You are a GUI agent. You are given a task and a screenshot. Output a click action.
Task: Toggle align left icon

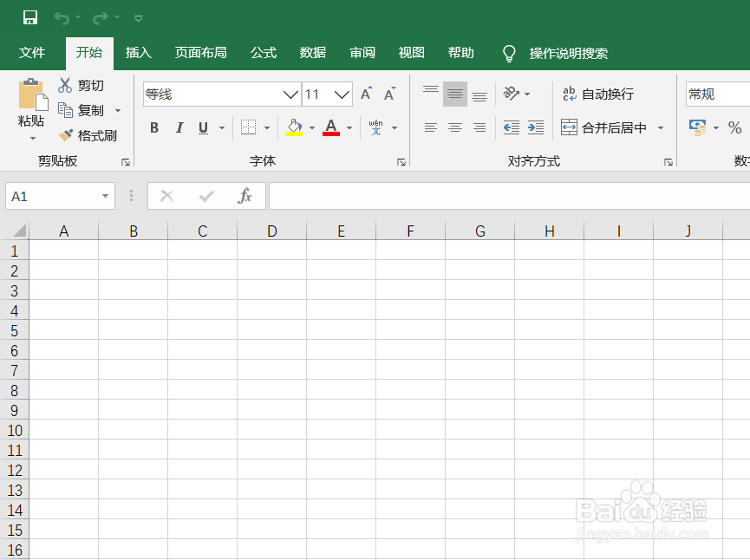[430, 127]
